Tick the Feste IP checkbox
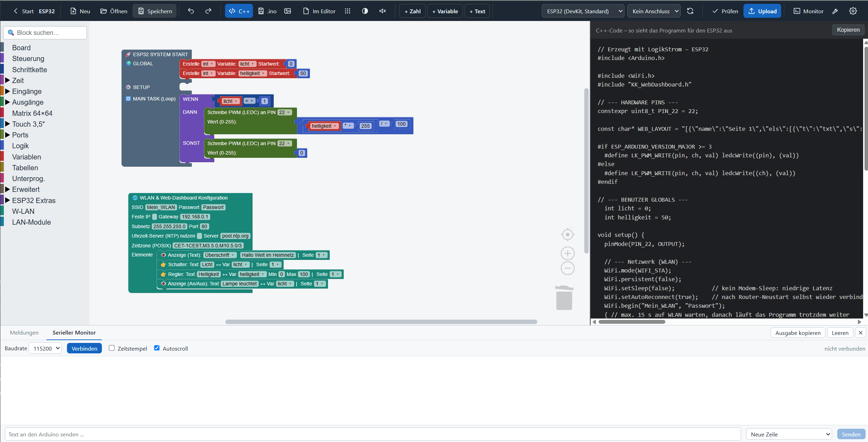This screenshot has height=442, width=868. pyautogui.click(x=155, y=217)
